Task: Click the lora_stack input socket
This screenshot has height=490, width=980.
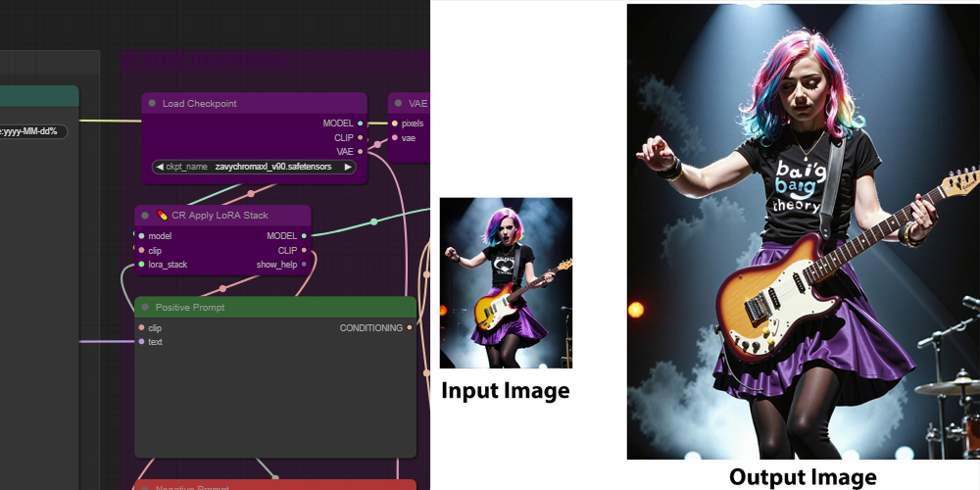Action: tap(141, 265)
